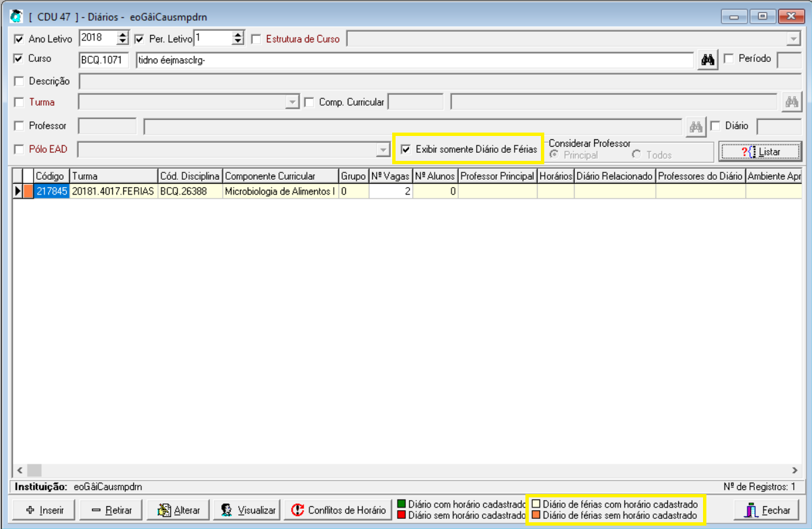Image resolution: width=812 pixels, height=529 pixels.
Task: Open the Turma combo box dropdown
Action: (292, 103)
